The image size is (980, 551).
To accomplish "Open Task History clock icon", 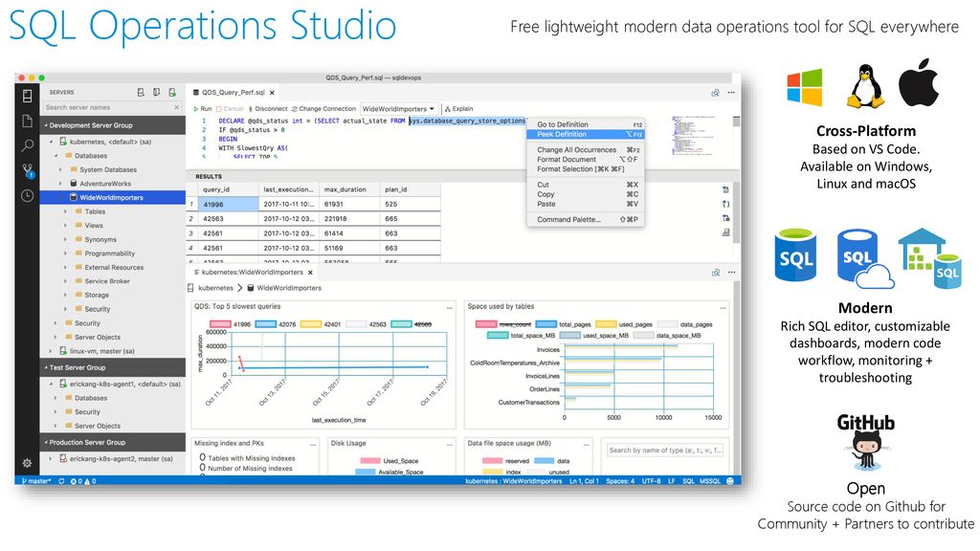I will pos(27,195).
